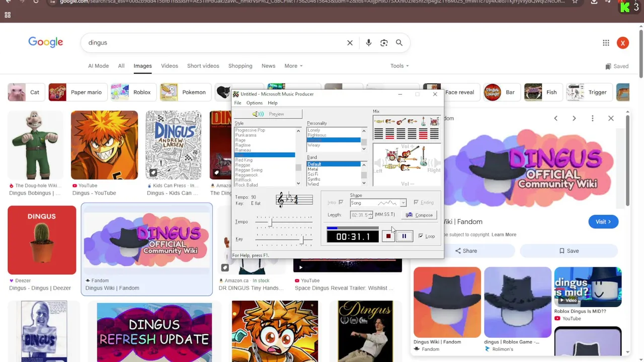Click Share button in preview panel
644x362 pixels.
pyautogui.click(x=466, y=251)
